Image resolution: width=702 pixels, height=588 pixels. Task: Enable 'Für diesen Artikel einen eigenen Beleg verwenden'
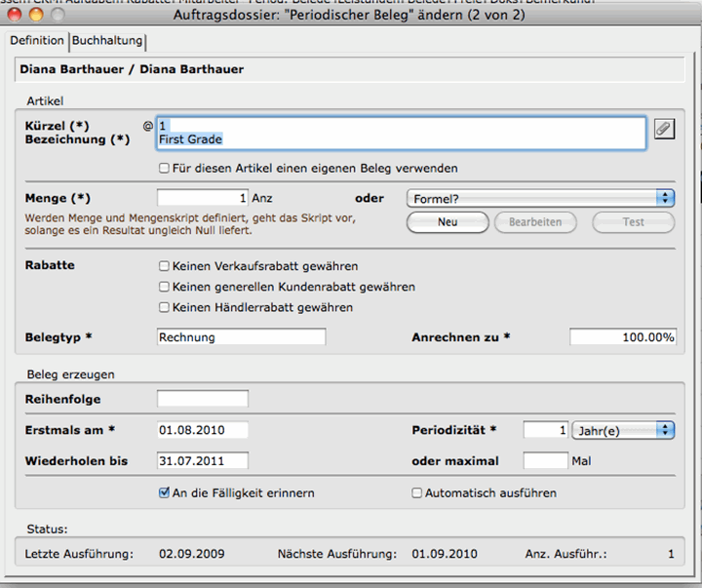point(165,168)
